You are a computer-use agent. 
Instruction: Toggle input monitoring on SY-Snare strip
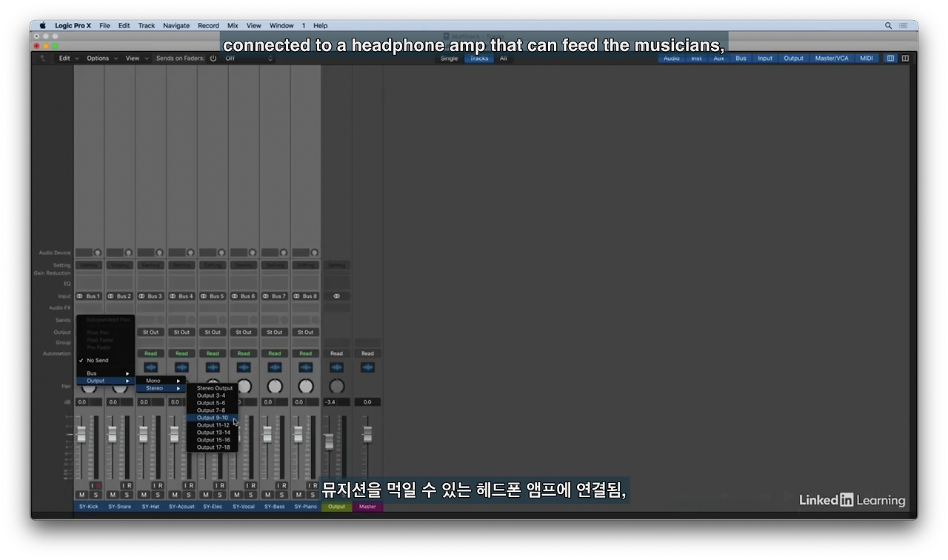click(x=123, y=485)
